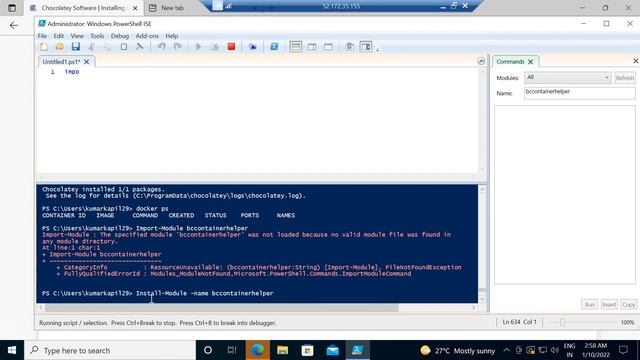Redo the edit in the toolbar
The width and height of the screenshot is (640, 360).
pos(178,47)
